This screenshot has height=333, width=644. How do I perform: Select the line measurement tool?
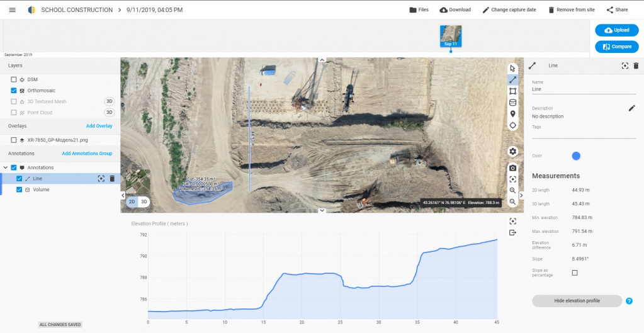(512, 80)
